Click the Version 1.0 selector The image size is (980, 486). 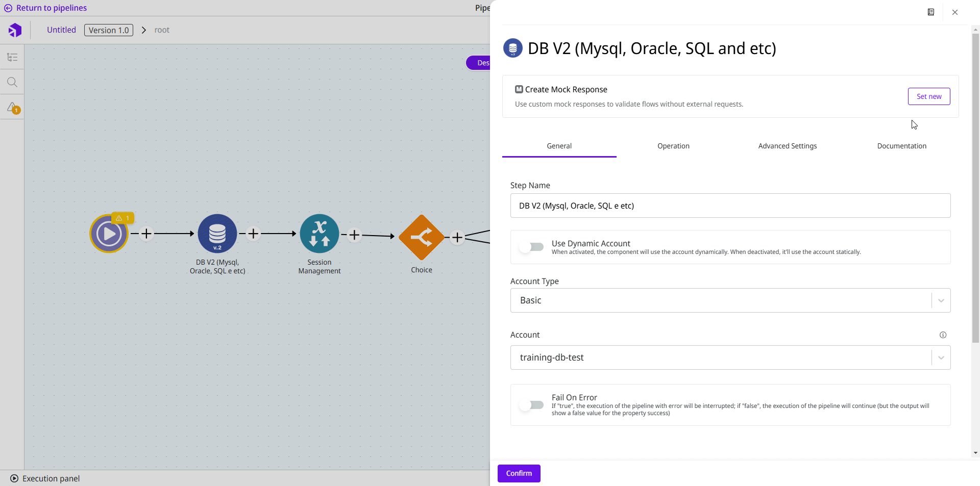[x=109, y=30]
